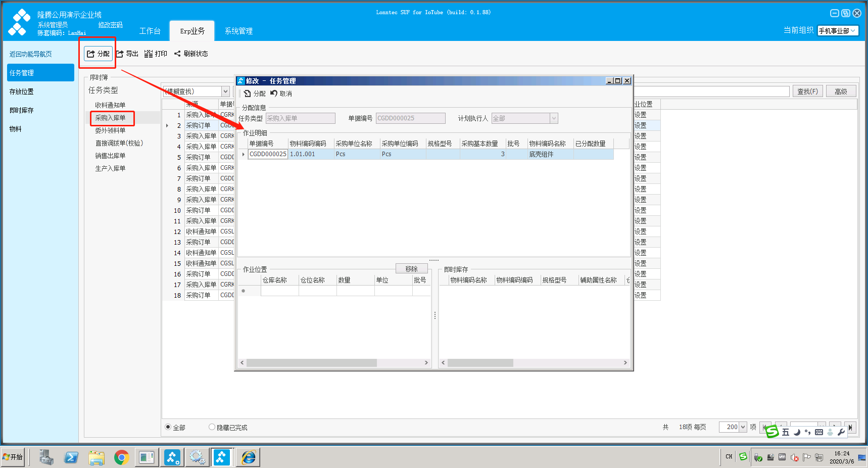
Task: Click the Action Center flag tray icon
Action: tap(806, 457)
